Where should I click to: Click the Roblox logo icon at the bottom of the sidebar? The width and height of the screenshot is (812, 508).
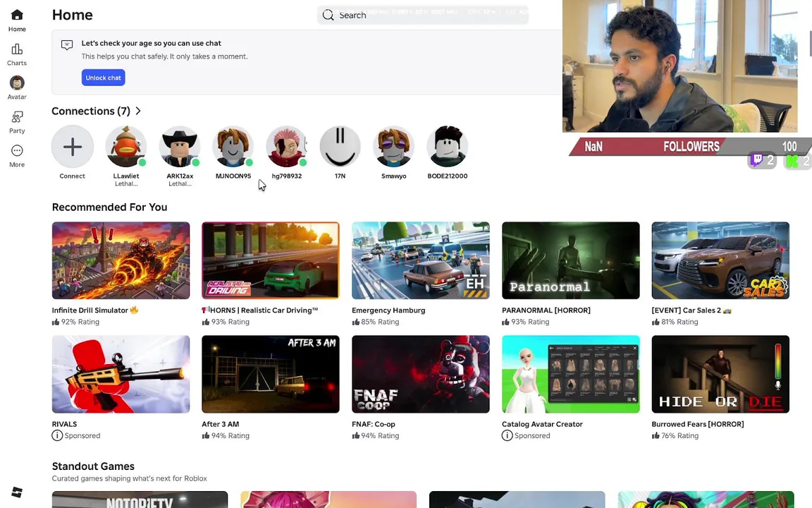(17, 492)
